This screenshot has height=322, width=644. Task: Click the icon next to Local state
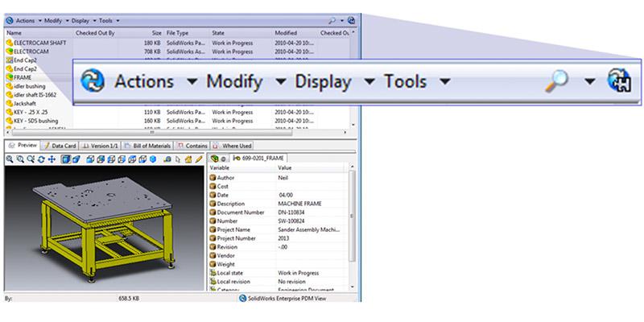coord(213,273)
